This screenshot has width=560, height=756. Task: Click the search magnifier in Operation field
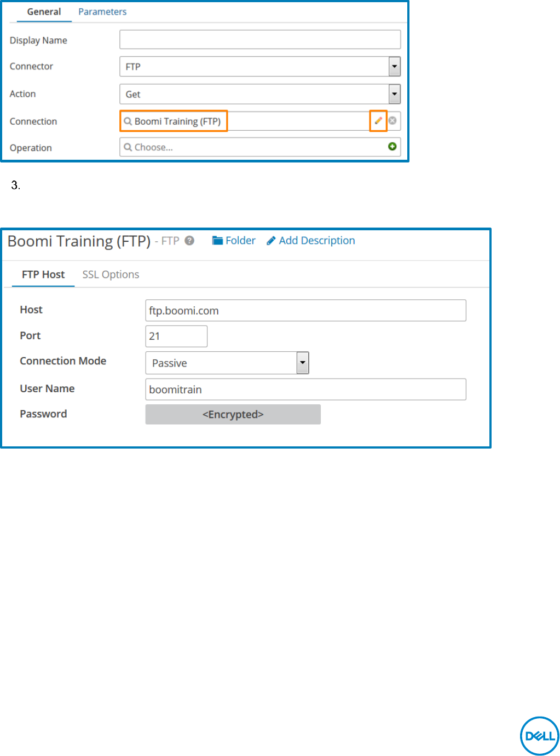(x=128, y=147)
